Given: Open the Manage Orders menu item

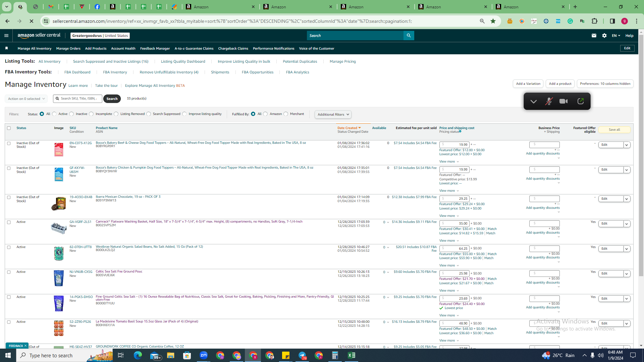Looking at the screenshot, I should point(68,49).
